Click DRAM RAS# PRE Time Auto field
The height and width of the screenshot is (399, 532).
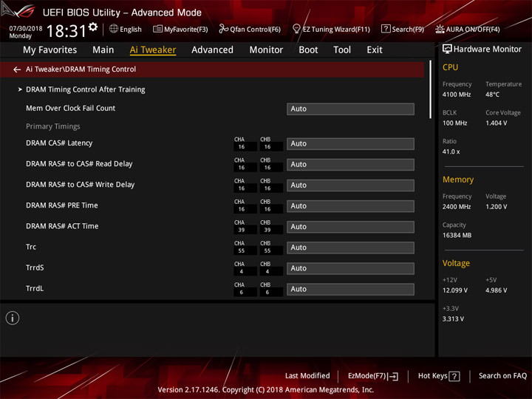point(350,206)
